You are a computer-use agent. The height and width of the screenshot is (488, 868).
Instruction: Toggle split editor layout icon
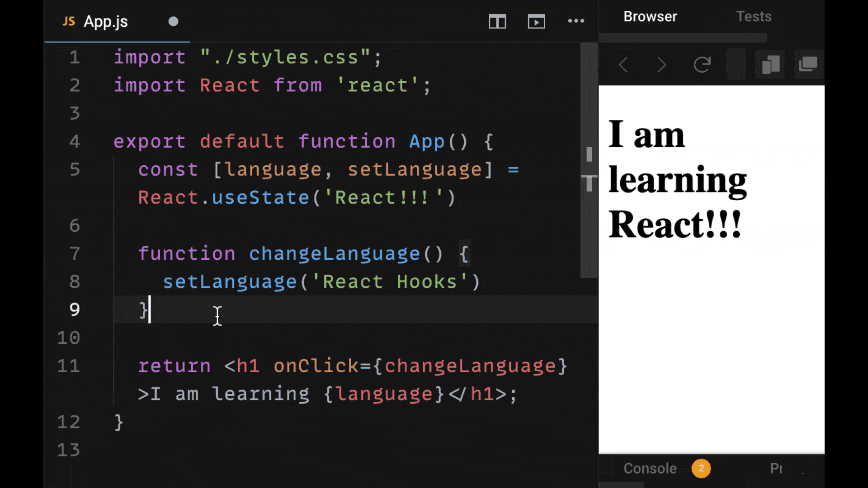click(497, 21)
